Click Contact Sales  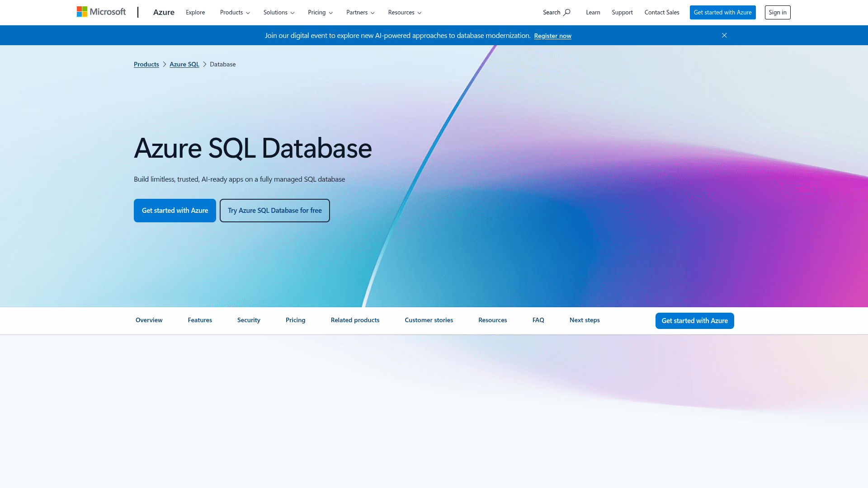point(662,12)
